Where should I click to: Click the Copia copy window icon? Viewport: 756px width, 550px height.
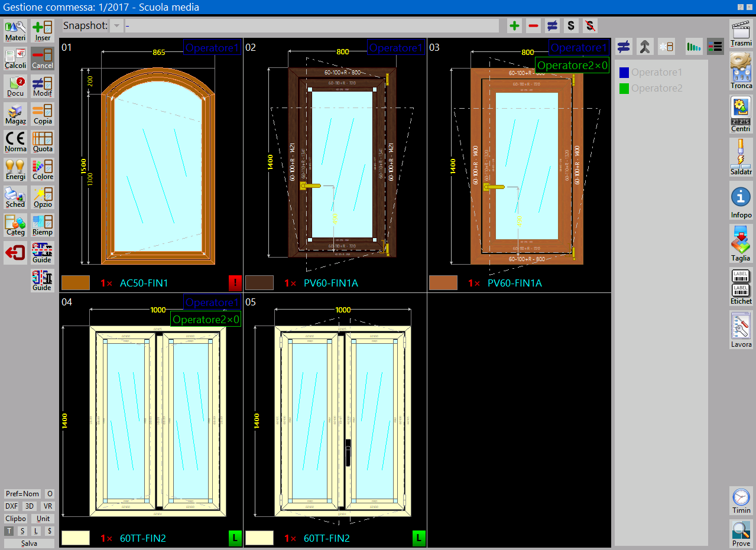[x=43, y=114]
